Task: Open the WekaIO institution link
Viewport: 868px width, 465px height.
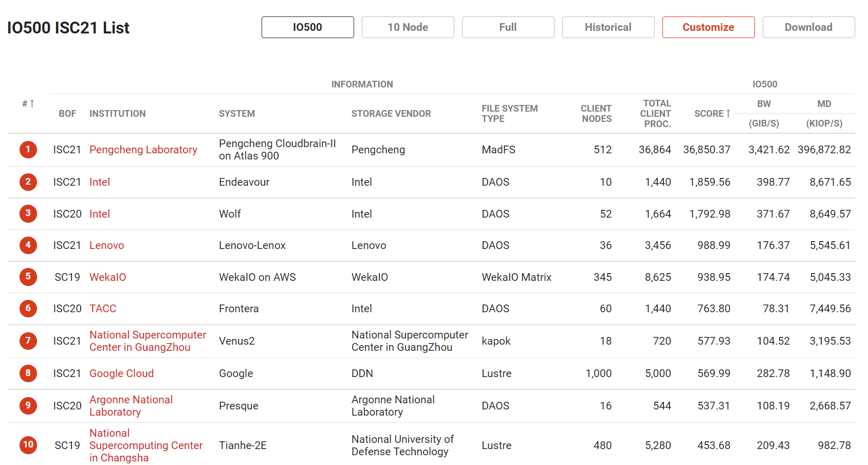Action: coord(108,277)
